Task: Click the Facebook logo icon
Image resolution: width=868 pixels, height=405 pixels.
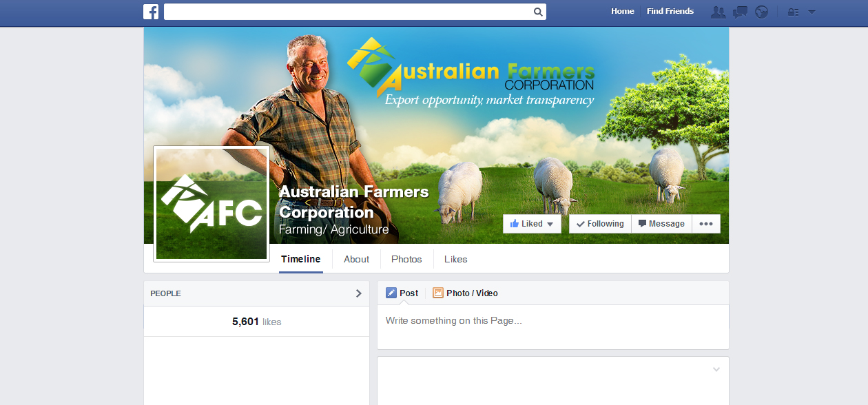Action: tap(151, 12)
